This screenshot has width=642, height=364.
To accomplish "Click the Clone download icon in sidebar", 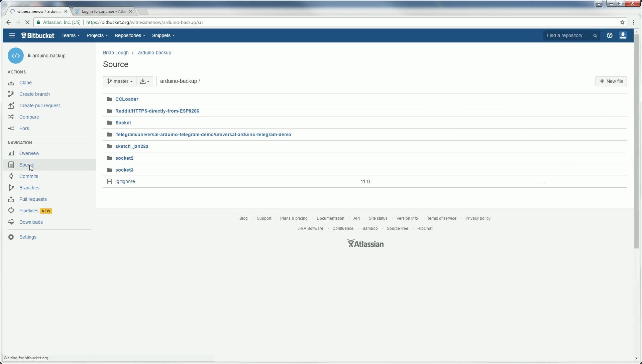I will [x=11, y=82].
